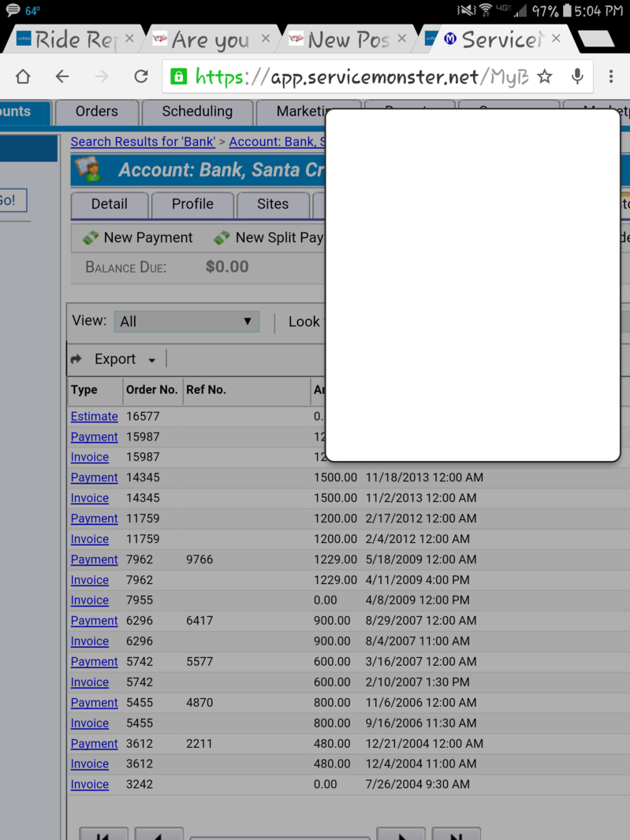
Task: Open Invoice link for order 5742
Action: point(90,682)
